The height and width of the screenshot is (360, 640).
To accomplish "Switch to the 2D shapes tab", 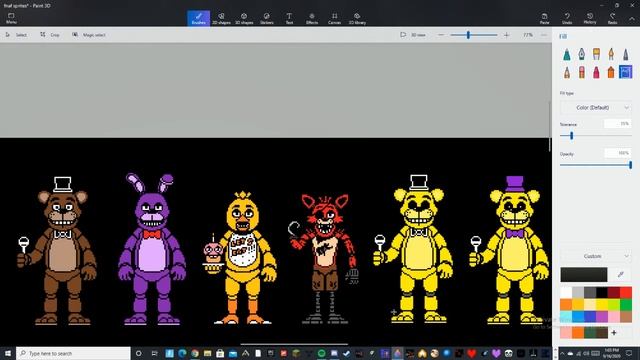I will [x=221, y=18].
